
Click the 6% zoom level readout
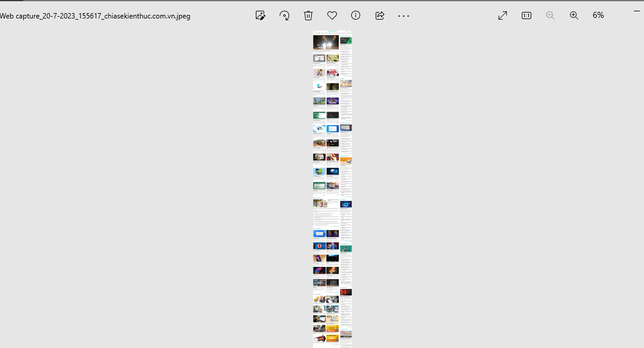click(x=598, y=15)
